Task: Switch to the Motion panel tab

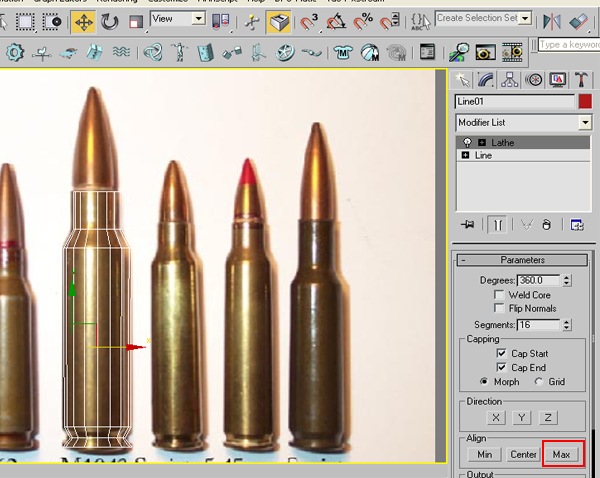Action: (x=534, y=80)
